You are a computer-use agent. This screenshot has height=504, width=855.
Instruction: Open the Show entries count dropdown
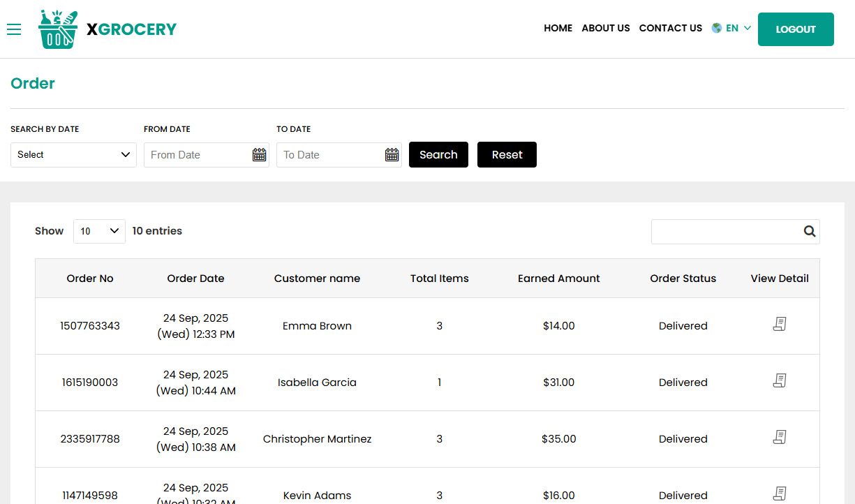[x=99, y=231]
